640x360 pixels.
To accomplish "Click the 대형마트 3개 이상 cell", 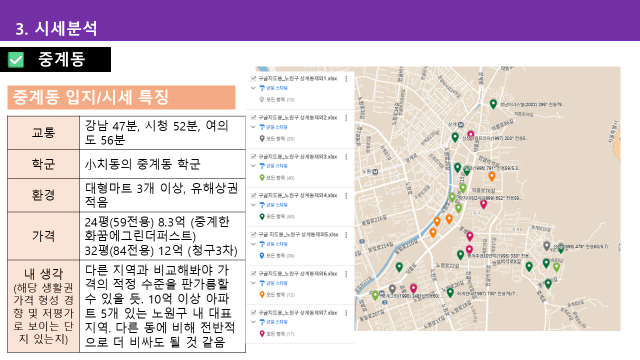I will 162,195.
